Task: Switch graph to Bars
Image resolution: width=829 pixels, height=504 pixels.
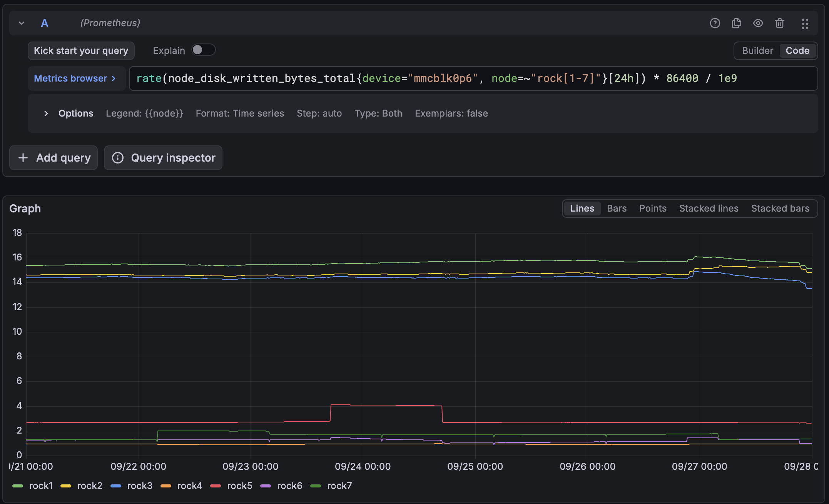Action: click(x=617, y=209)
